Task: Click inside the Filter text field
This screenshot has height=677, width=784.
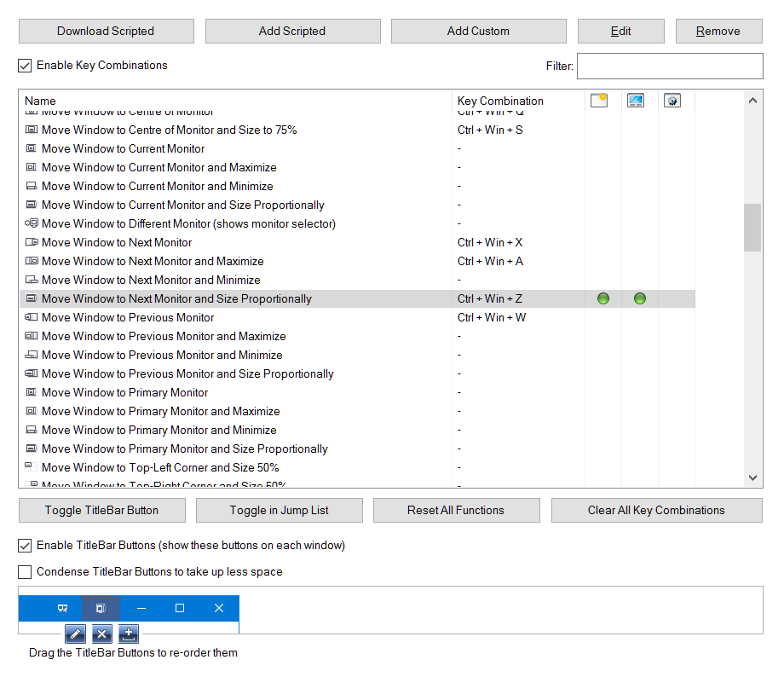Action: point(669,66)
